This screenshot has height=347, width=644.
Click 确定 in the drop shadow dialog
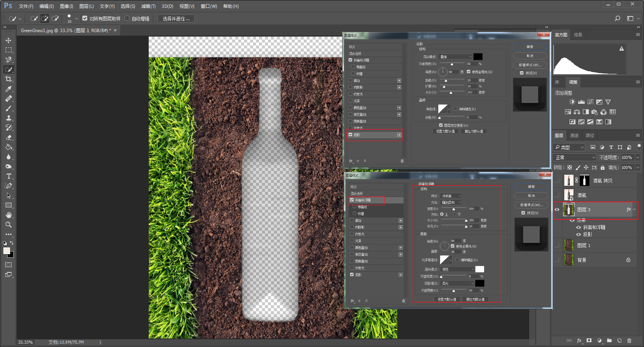point(530,47)
